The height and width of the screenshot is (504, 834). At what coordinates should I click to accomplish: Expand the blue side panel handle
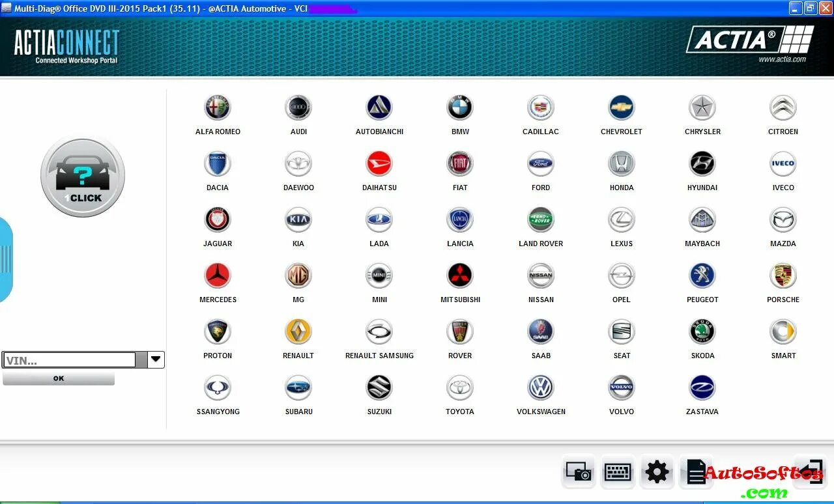coord(6,259)
